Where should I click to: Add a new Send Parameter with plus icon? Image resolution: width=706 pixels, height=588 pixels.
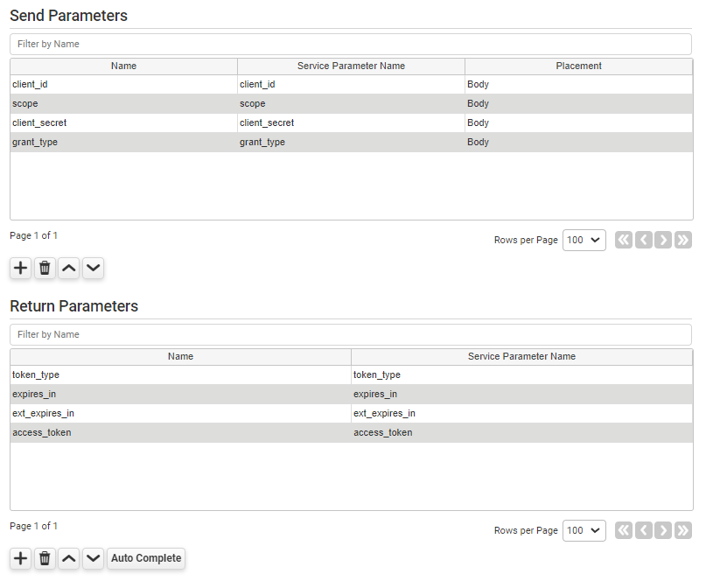click(x=20, y=268)
